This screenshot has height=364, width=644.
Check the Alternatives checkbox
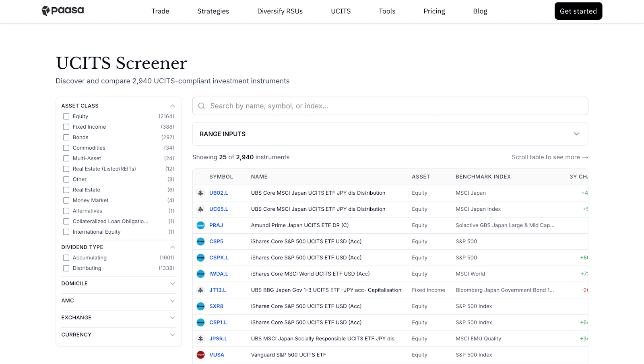click(x=66, y=211)
